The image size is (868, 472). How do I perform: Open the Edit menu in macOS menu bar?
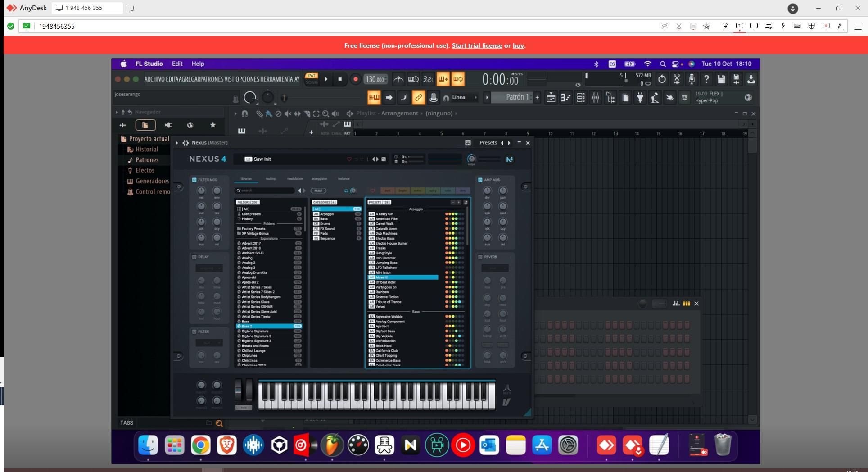pyautogui.click(x=177, y=64)
